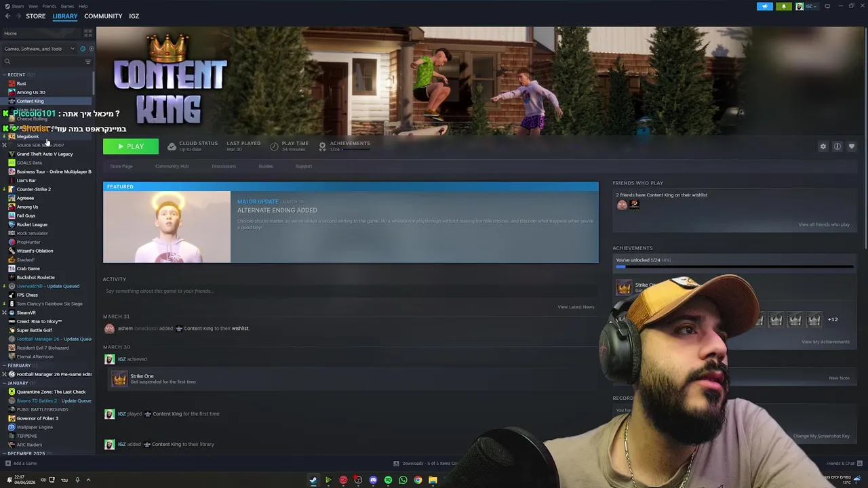Toggle sort by recent activity clock
The width and height of the screenshot is (868, 488).
tap(83, 49)
